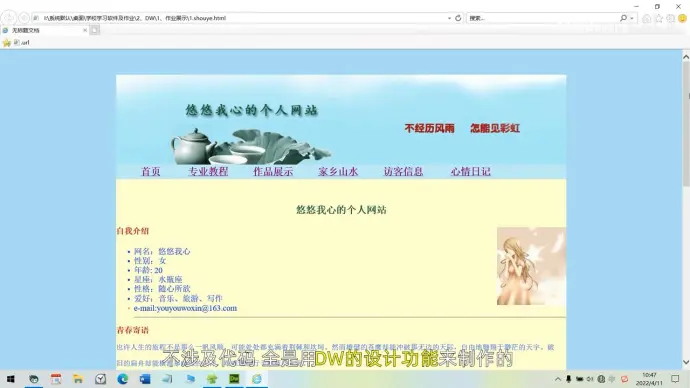Click the scroll-up arrow of page scrollbar
Image resolution: width=690 pixels, height=388 pixels.
click(x=686, y=56)
